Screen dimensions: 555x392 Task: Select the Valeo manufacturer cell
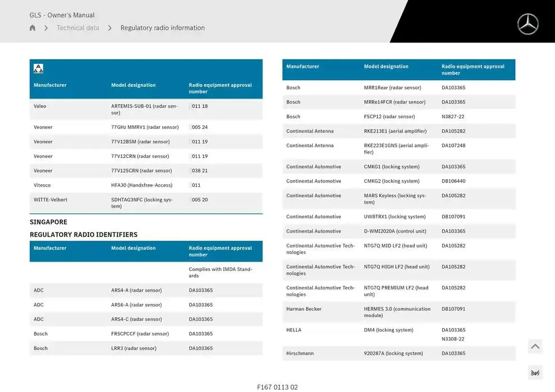point(40,106)
